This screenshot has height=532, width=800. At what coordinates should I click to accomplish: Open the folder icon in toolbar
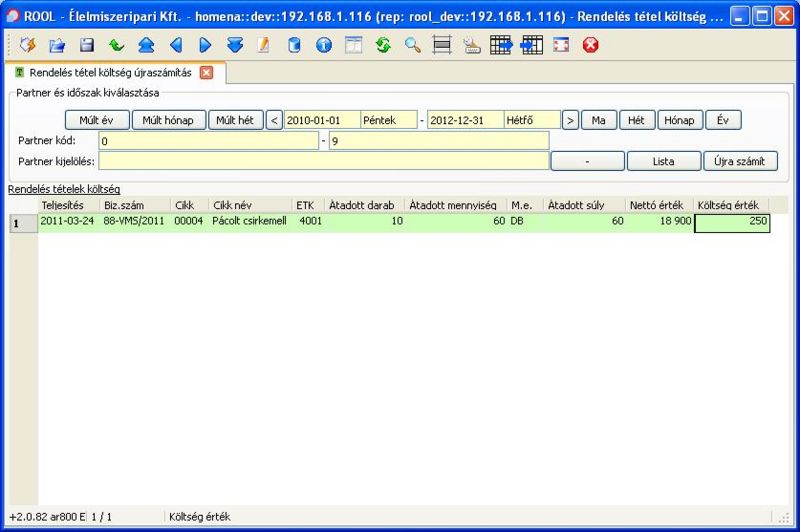coord(57,45)
